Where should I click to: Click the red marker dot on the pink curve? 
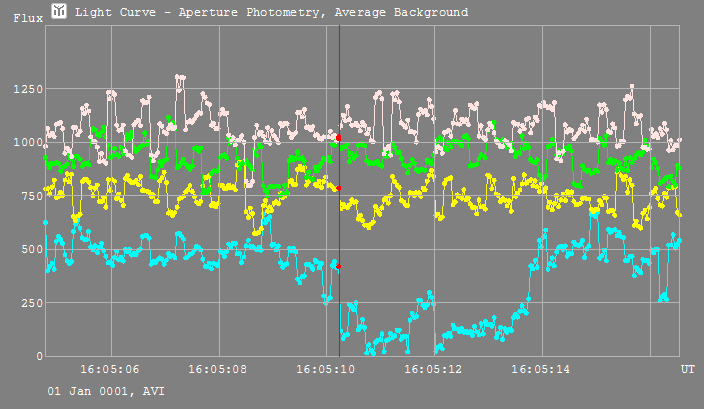(x=339, y=138)
